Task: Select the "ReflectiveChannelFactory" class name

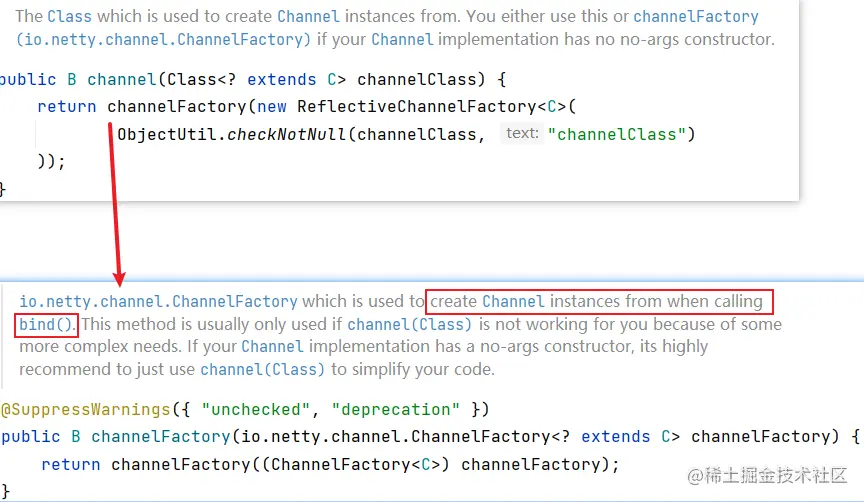Action: [x=417, y=106]
